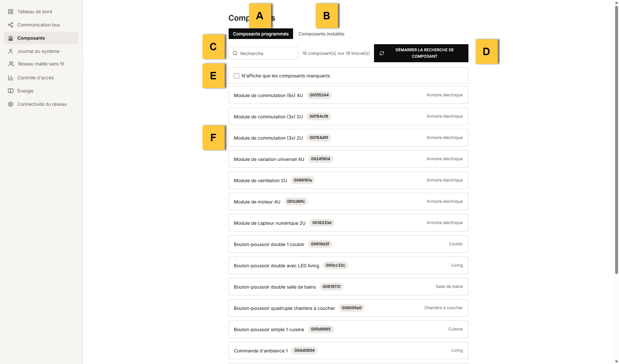619x364 pixels.
Task: Click the Journal du système user icon
Action: click(x=11, y=51)
